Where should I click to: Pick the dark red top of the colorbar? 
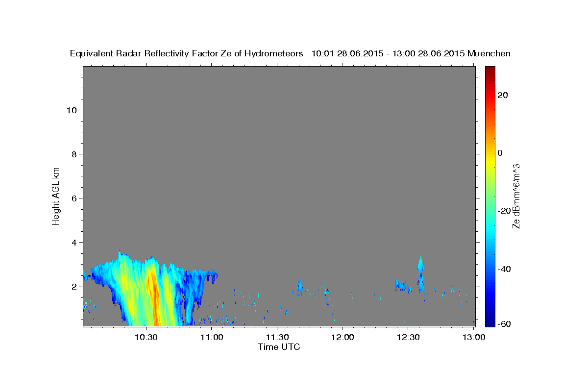[x=490, y=71]
